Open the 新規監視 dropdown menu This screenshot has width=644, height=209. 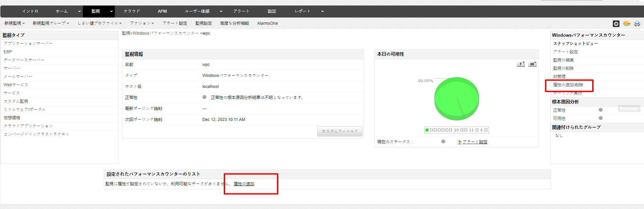click(x=14, y=23)
